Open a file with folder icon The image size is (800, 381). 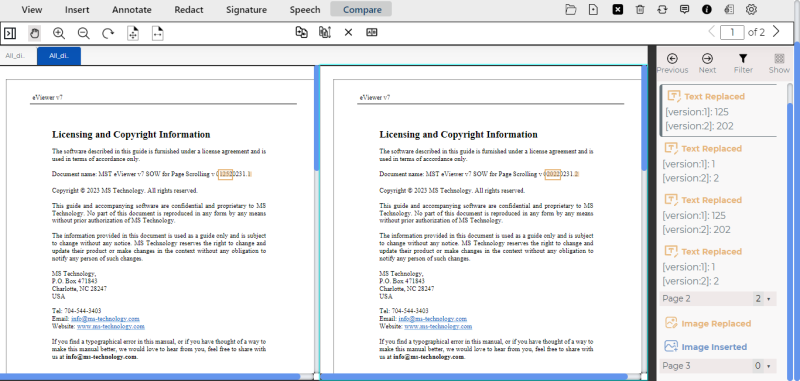tap(570, 10)
